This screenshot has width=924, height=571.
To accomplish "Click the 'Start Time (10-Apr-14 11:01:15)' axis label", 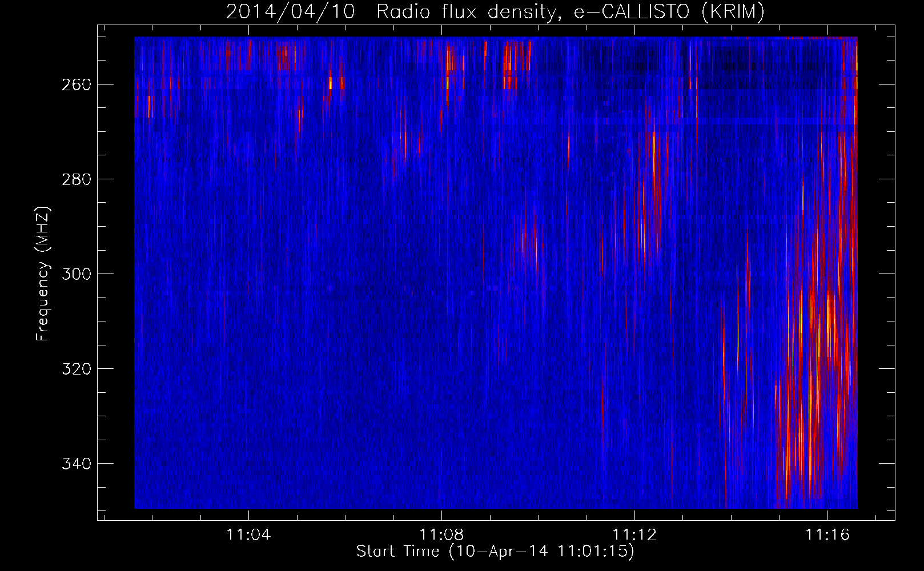I will coord(495,552).
